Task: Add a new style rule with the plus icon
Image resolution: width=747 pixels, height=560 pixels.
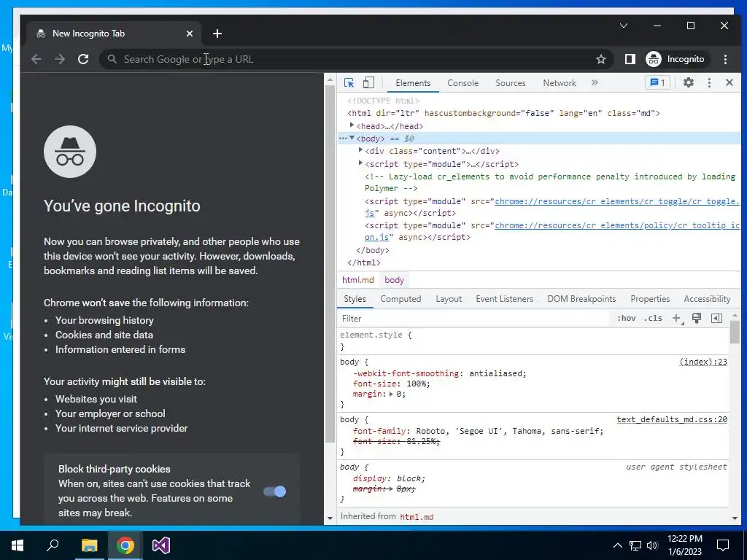Action: [677, 318]
